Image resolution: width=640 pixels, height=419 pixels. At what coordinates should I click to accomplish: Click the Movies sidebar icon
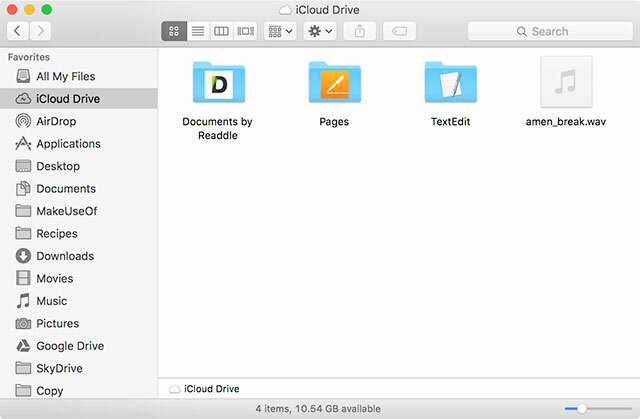[x=23, y=278]
